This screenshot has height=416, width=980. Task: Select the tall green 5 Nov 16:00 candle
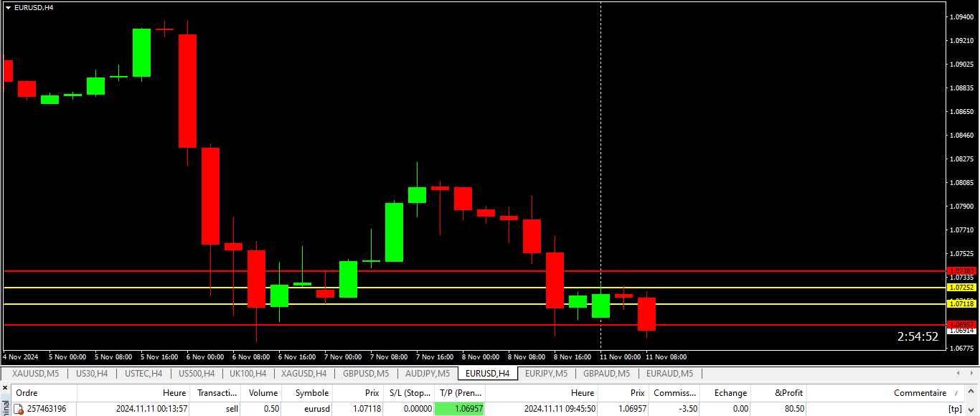click(142, 52)
